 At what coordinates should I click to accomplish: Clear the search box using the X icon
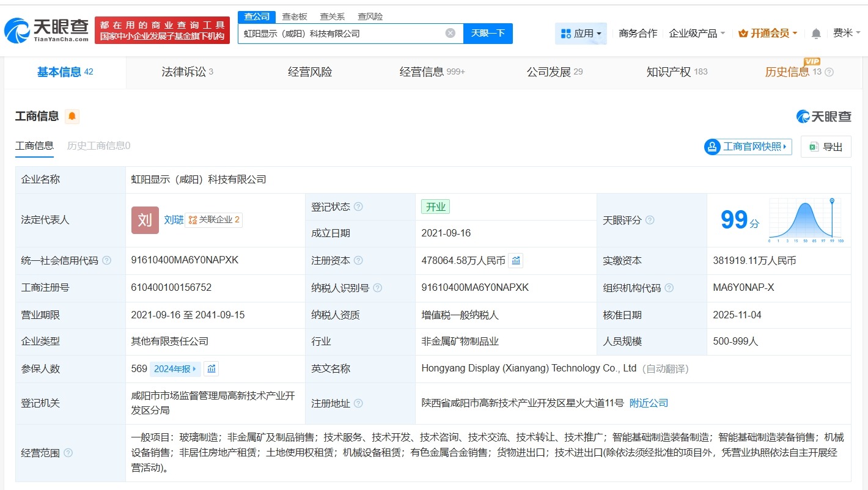point(451,33)
